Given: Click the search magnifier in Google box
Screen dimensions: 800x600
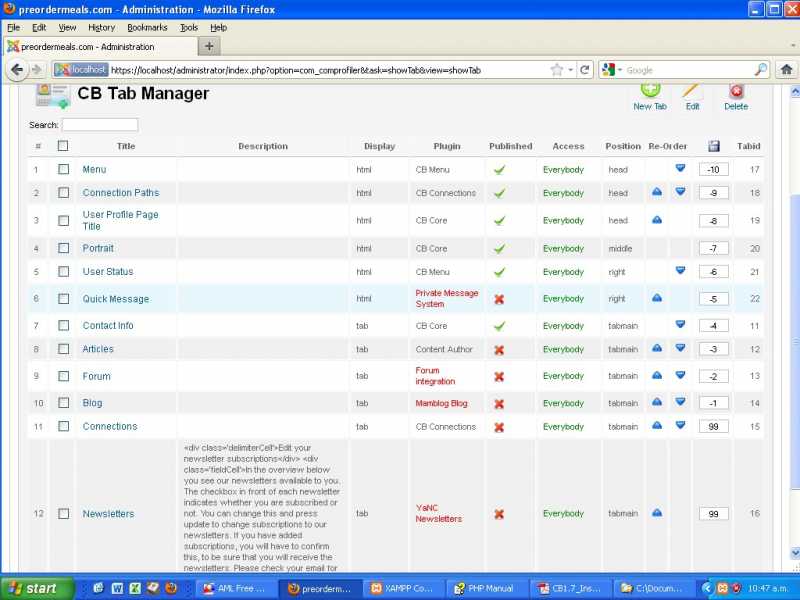Looking at the screenshot, I should click(760, 69).
